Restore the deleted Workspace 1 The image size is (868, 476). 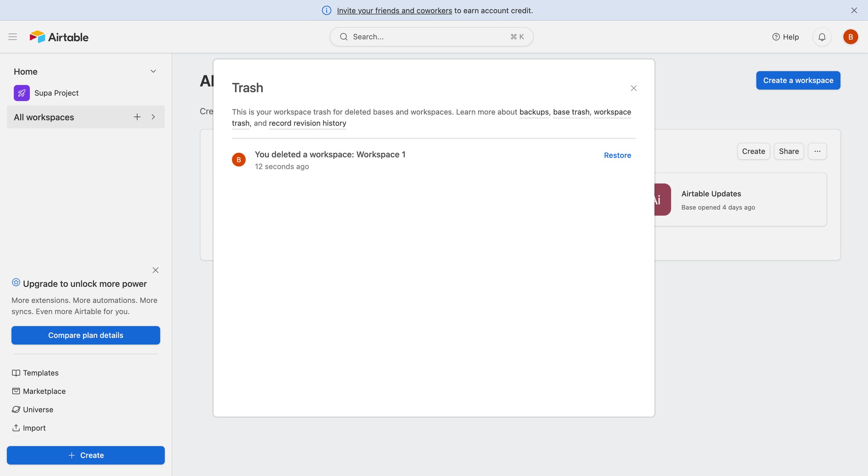pyautogui.click(x=617, y=155)
